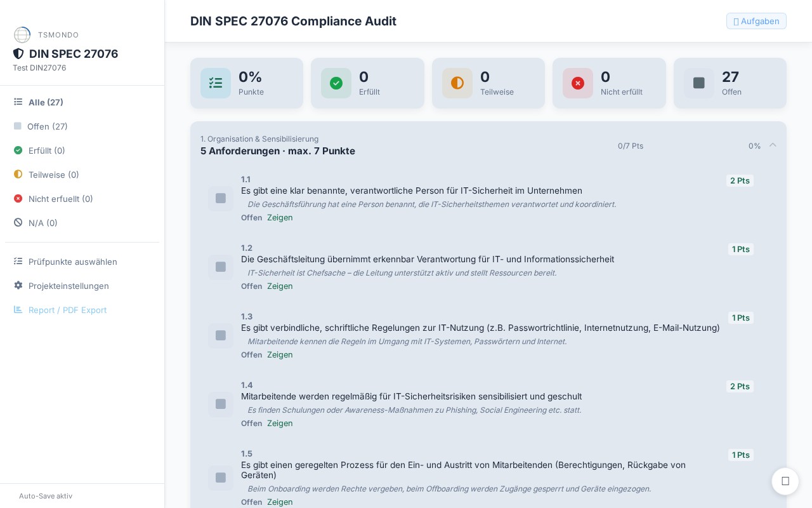812x508 pixels.
Task: Click the Aufgaben button
Action: pyautogui.click(x=756, y=21)
